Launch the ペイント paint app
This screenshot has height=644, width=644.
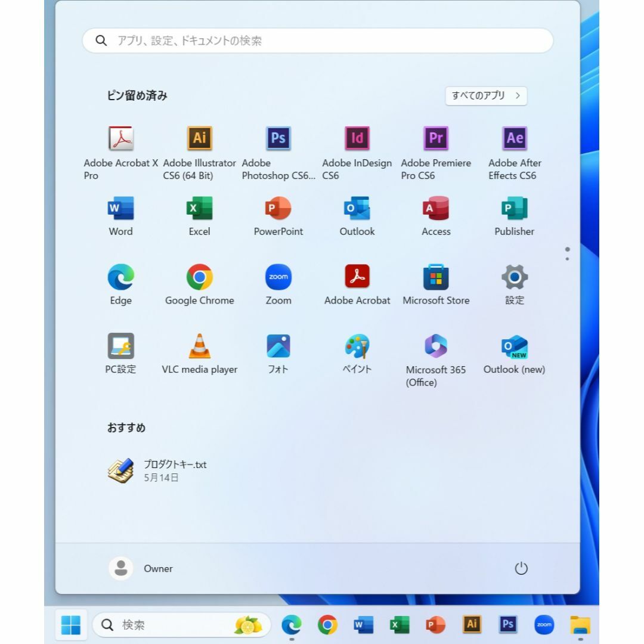[x=357, y=354]
